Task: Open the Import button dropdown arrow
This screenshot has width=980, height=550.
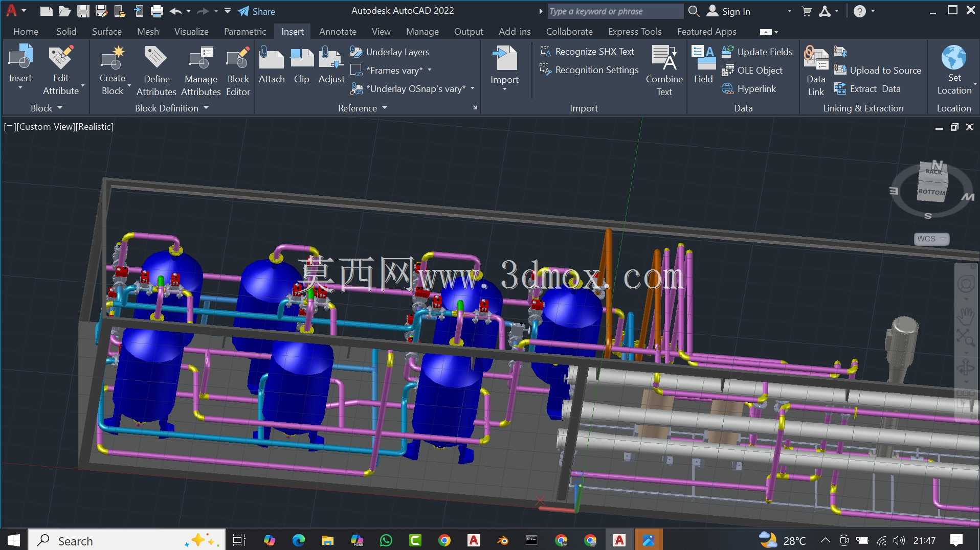Action: coord(504,89)
